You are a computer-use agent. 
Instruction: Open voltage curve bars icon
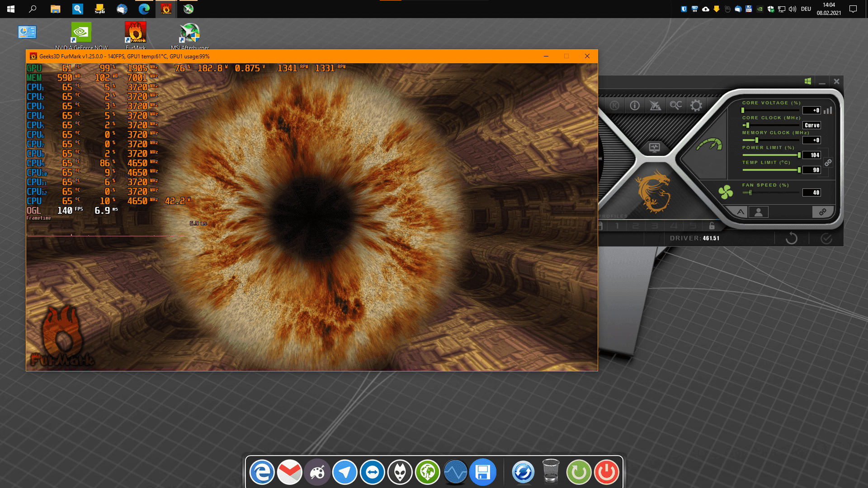point(828,110)
